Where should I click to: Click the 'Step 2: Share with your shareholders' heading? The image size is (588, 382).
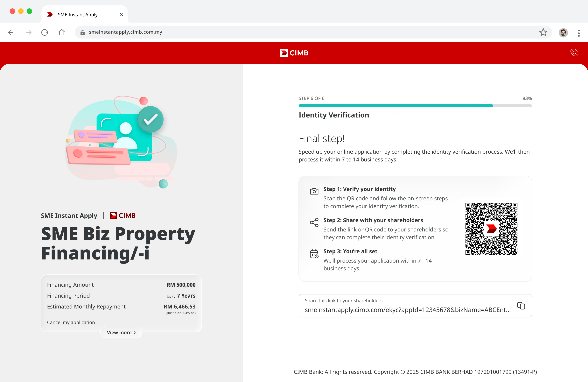point(373,220)
